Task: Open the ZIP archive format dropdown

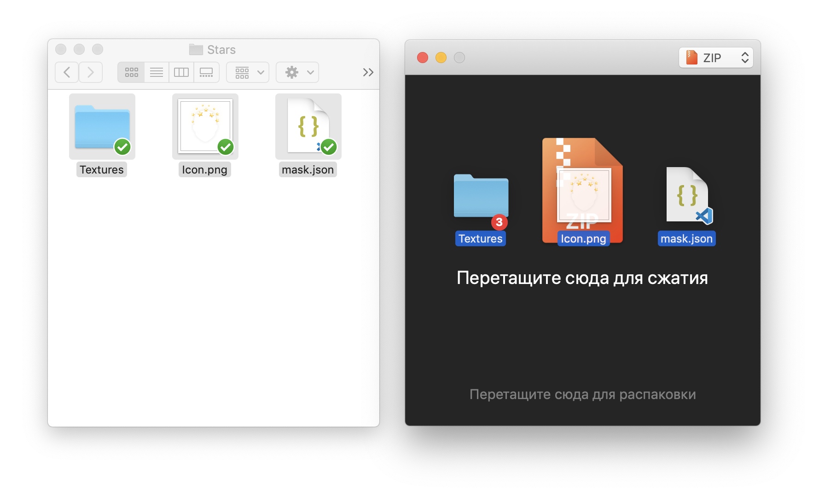Action: [x=715, y=57]
